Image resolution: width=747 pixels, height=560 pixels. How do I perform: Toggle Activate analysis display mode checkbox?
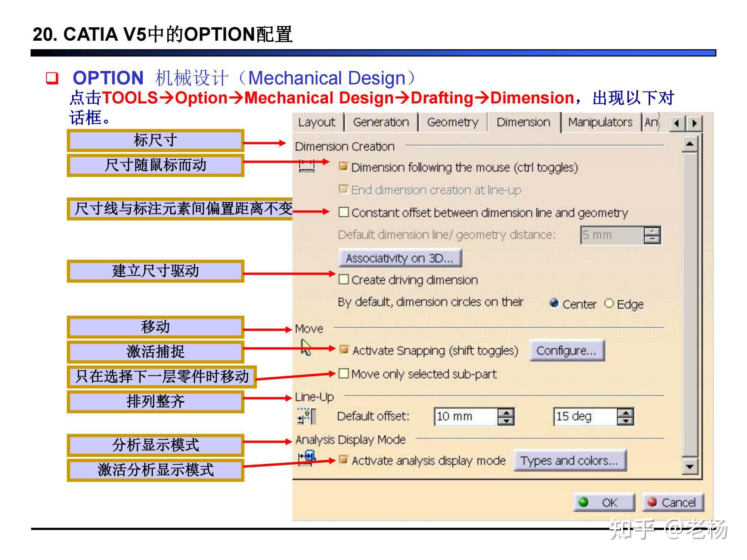tap(343, 459)
